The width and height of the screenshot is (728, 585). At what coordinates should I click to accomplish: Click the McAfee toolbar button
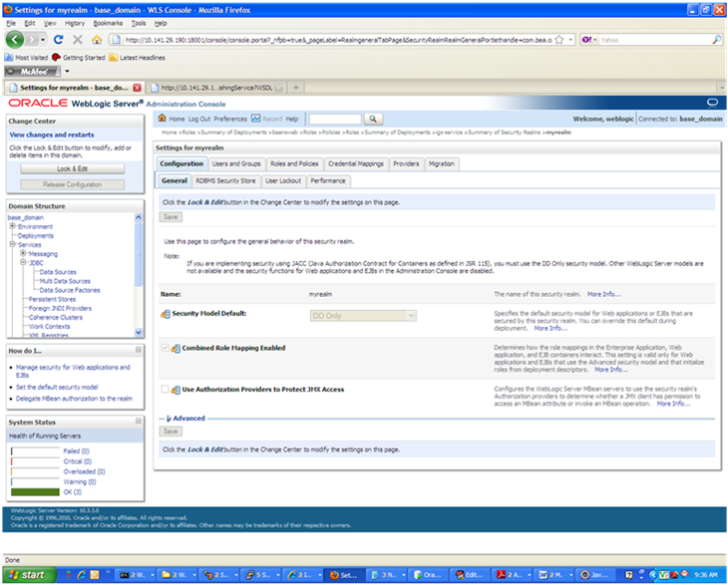(33, 72)
